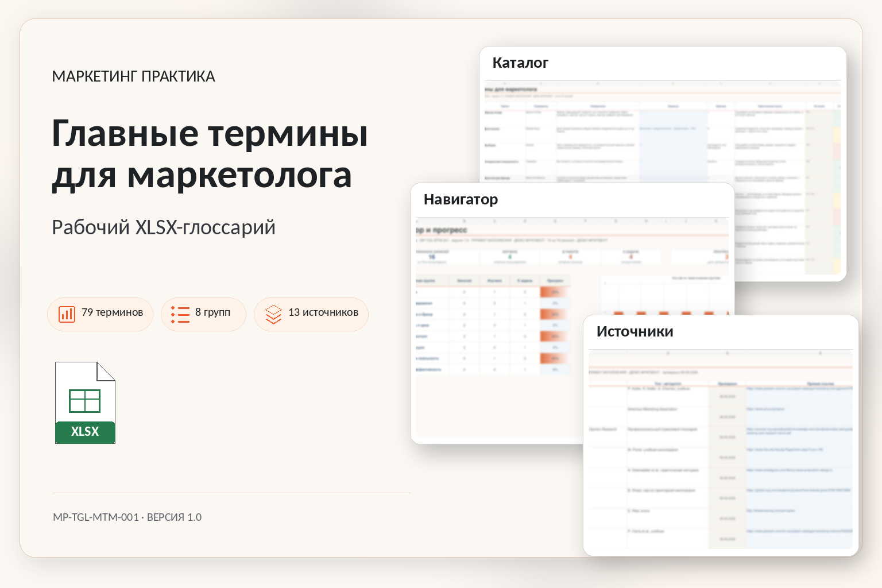Click the XLSX file icon

[x=85, y=403]
